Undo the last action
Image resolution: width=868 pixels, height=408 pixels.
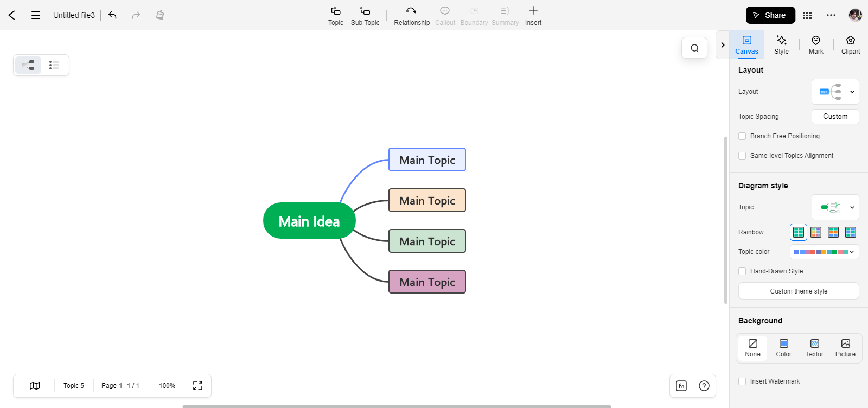point(112,15)
